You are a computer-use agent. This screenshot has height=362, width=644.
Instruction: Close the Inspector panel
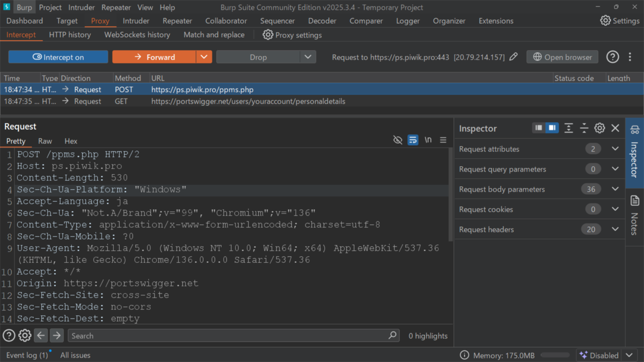pos(615,128)
